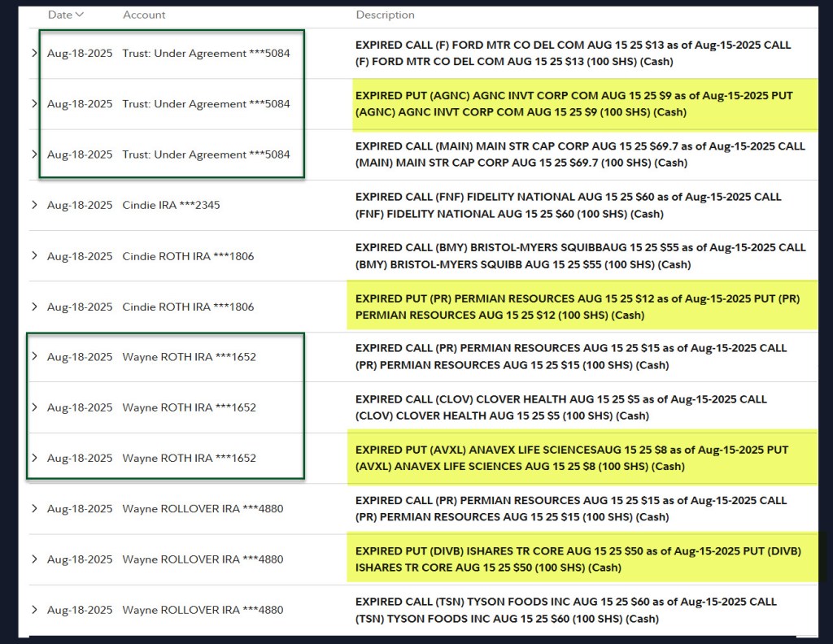The height and width of the screenshot is (644, 833).
Task: Expand the Main Street Capital expired call row
Action: (x=34, y=154)
